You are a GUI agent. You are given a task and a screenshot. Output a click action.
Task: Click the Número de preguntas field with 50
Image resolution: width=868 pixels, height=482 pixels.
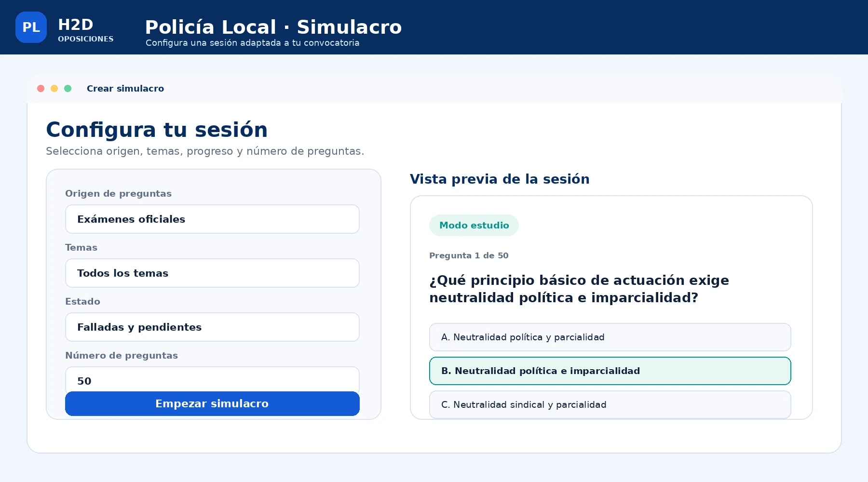pyautogui.click(x=212, y=379)
